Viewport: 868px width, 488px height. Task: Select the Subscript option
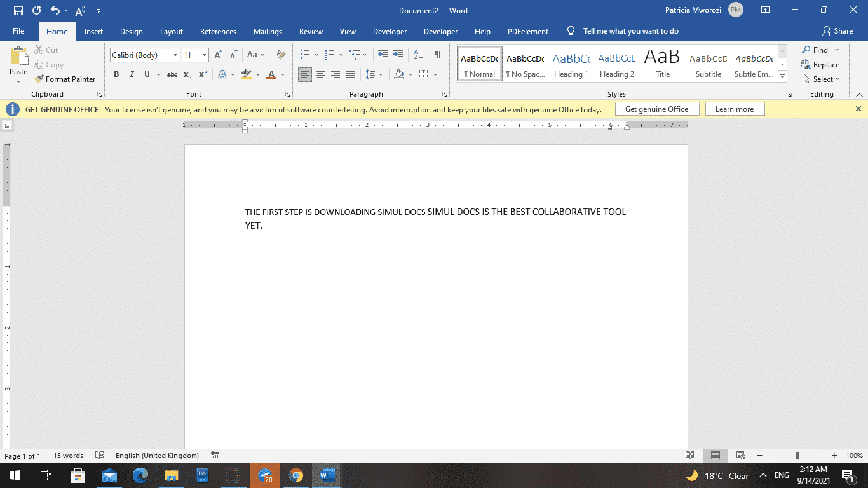pyautogui.click(x=187, y=74)
